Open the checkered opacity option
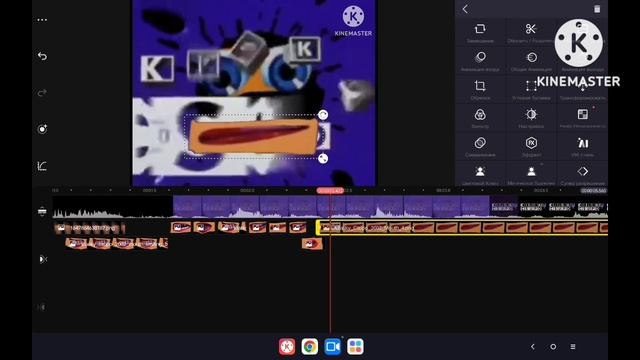Viewport: 640px width, 360px height. click(582, 118)
